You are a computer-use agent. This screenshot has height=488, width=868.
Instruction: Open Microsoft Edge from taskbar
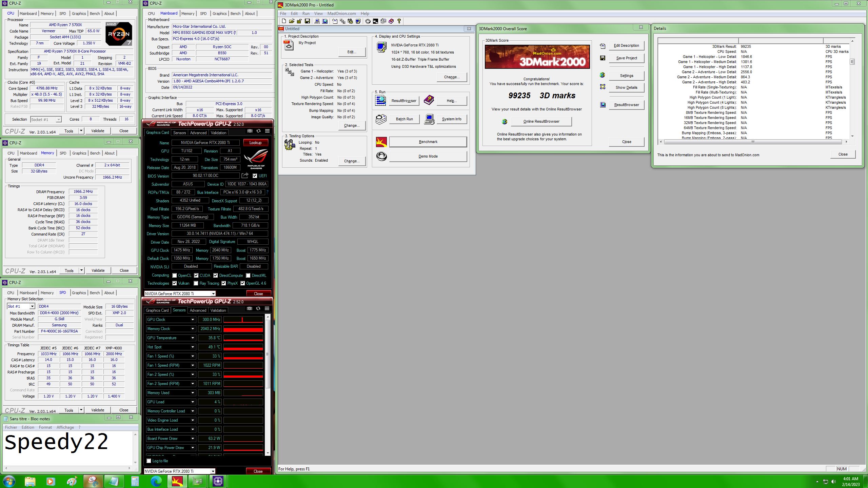click(156, 481)
